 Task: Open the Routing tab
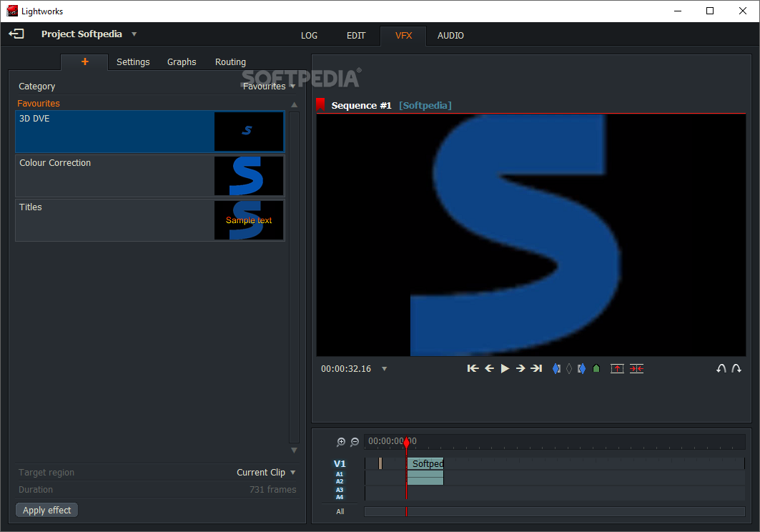point(230,62)
